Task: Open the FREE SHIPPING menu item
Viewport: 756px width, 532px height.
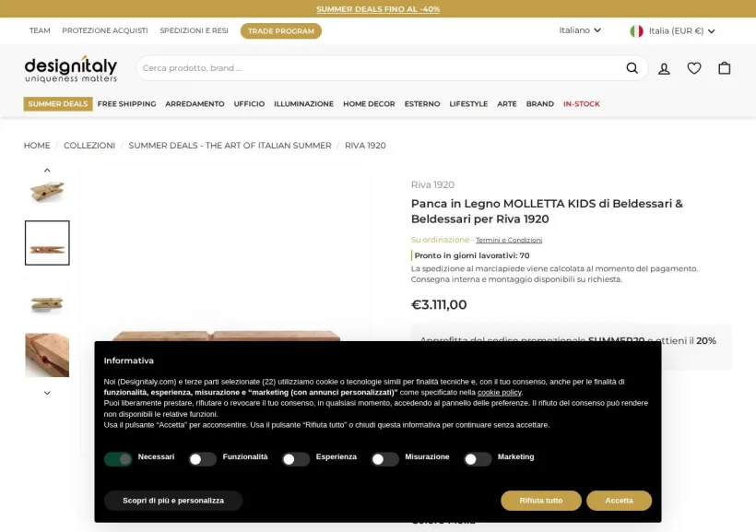Action: (127, 103)
